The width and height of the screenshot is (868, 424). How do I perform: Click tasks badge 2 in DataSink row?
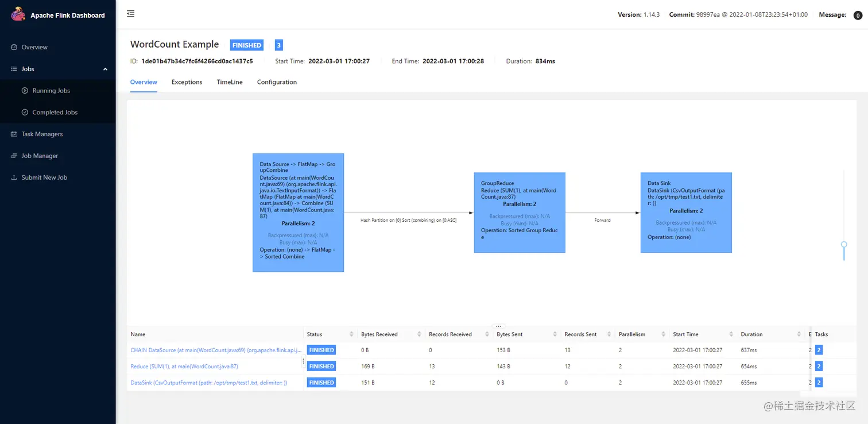point(819,383)
